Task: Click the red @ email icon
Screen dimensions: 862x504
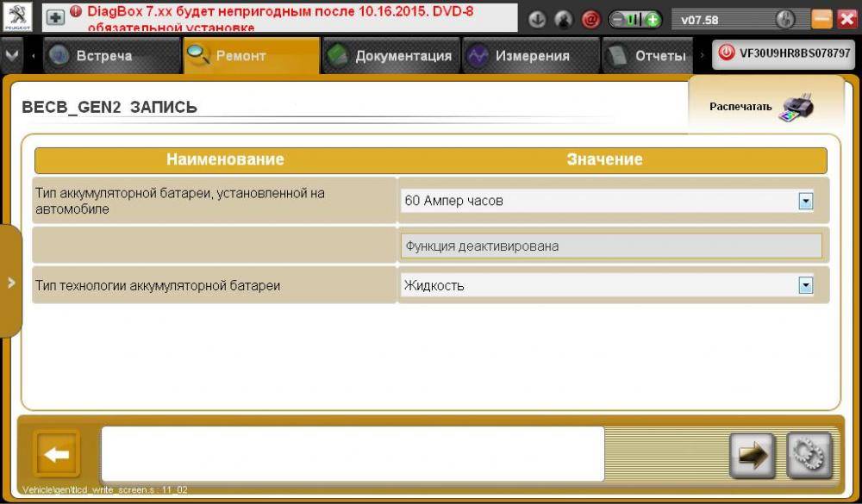Action: pyautogui.click(x=590, y=19)
